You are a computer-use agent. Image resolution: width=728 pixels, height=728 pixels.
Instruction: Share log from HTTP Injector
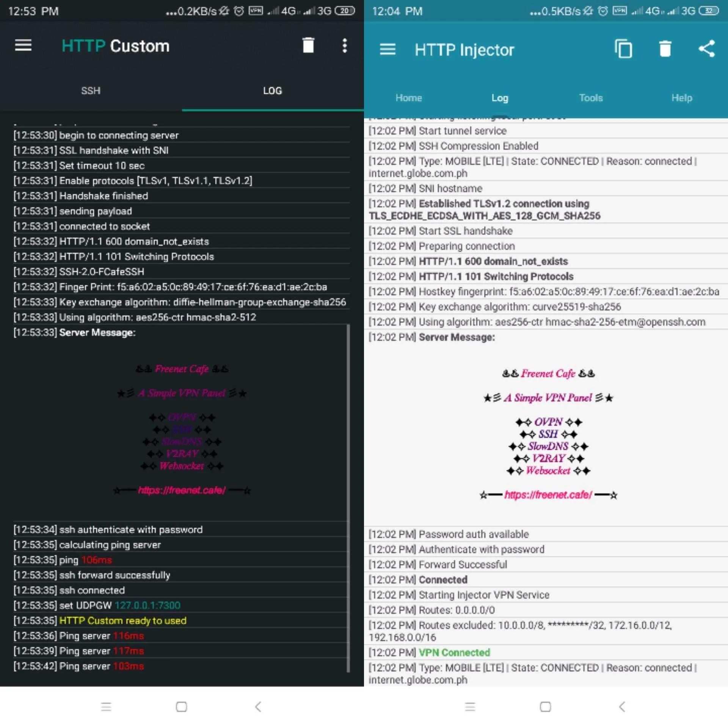(x=707, y=49)
